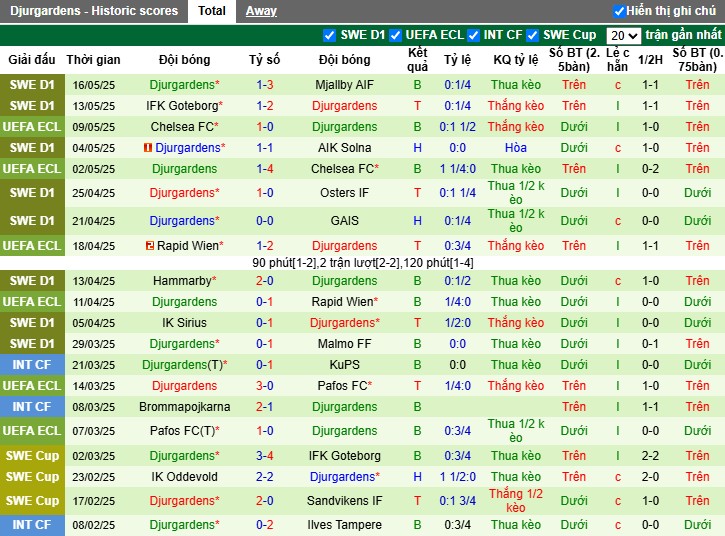Image resolution: width=725 pixels, height=536 pixels.
Task: Click the odds 1 1/4:0 in Chelsea row
Action: 458,169
